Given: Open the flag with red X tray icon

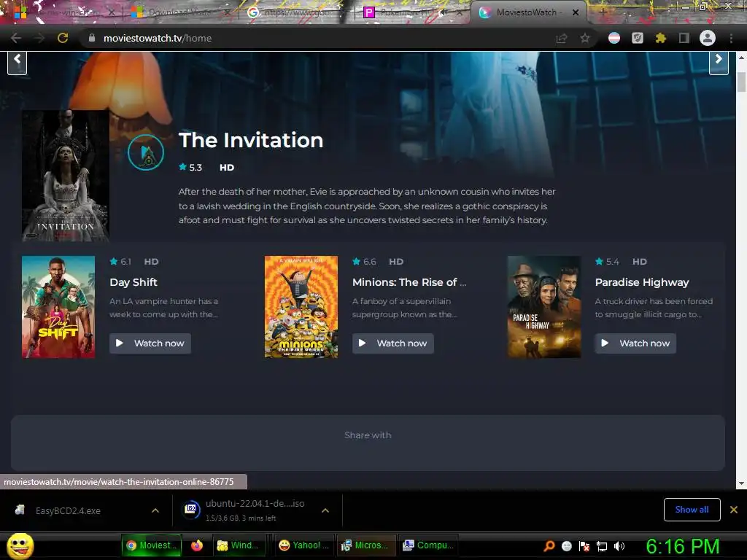Looking at the screenshot, I should (584, 546).
